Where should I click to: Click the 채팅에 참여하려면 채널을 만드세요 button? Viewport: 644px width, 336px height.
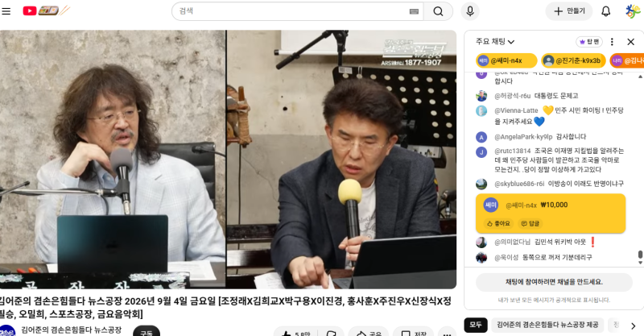coord(554,282)
